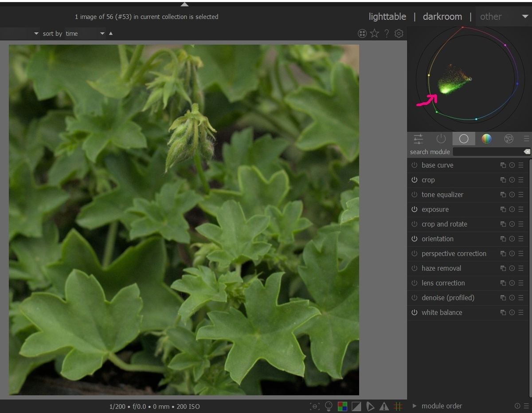Reset the haze removal module parameters
The width and height of the screenshot is (532, 413).
coord(512,268)
